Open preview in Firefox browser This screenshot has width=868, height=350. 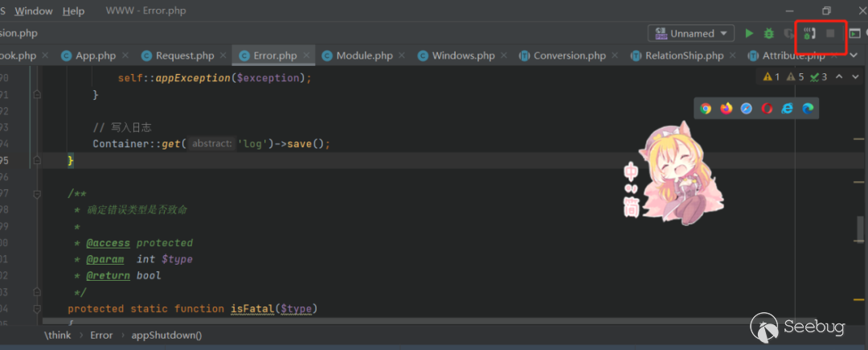pos(727,109)
